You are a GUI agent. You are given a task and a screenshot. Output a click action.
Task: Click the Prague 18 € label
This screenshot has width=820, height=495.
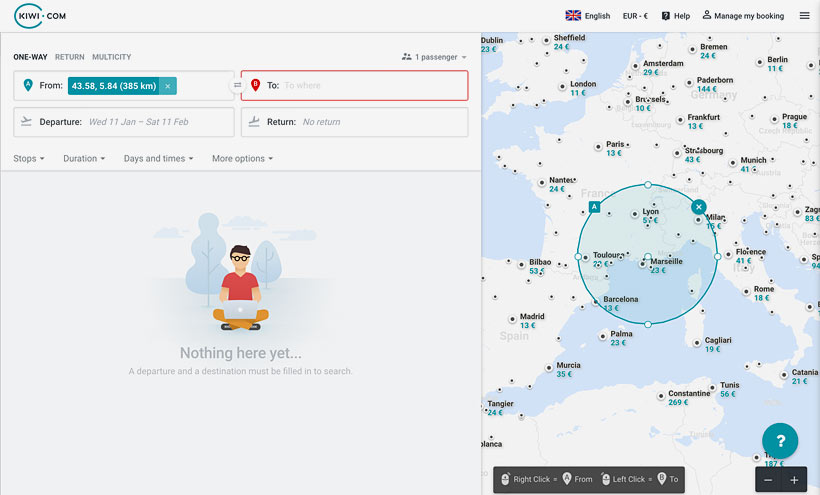794,121
